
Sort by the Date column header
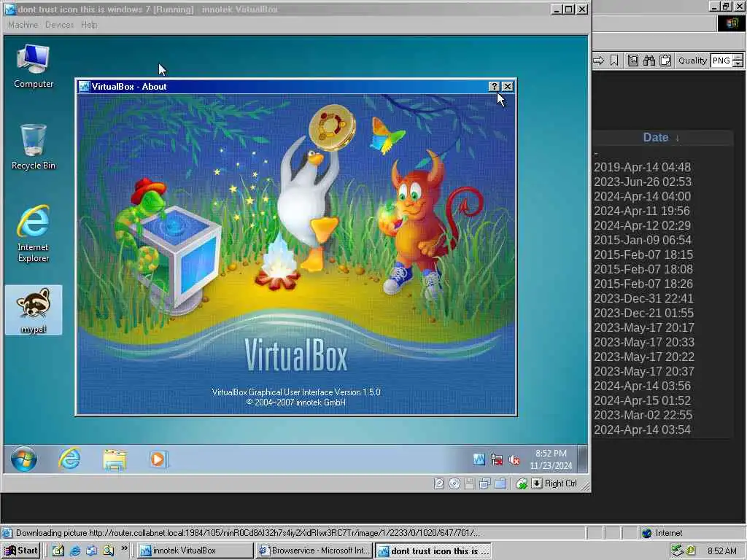(656, 138)
